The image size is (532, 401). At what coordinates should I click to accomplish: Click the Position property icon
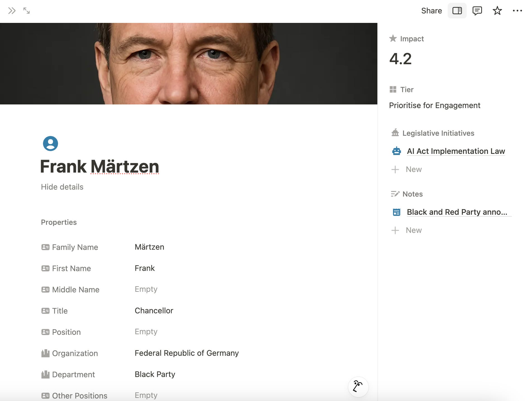coord(45,332)
